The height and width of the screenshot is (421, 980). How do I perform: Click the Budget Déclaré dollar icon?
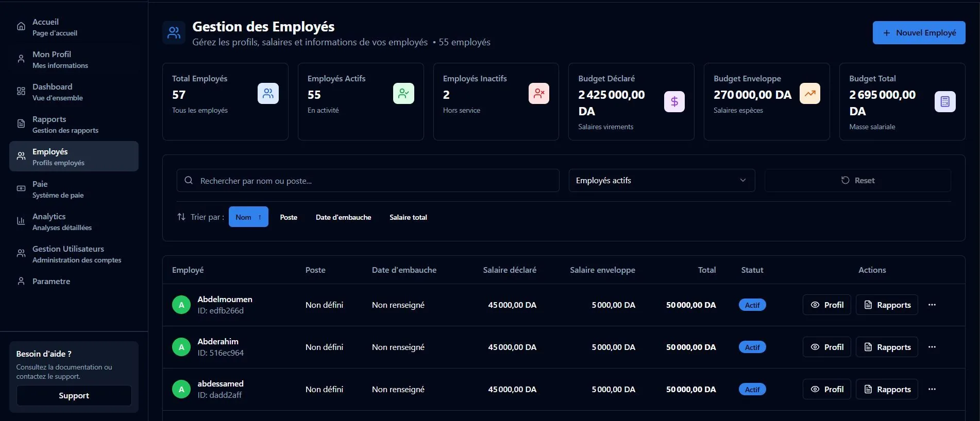(x=674, y=102)
